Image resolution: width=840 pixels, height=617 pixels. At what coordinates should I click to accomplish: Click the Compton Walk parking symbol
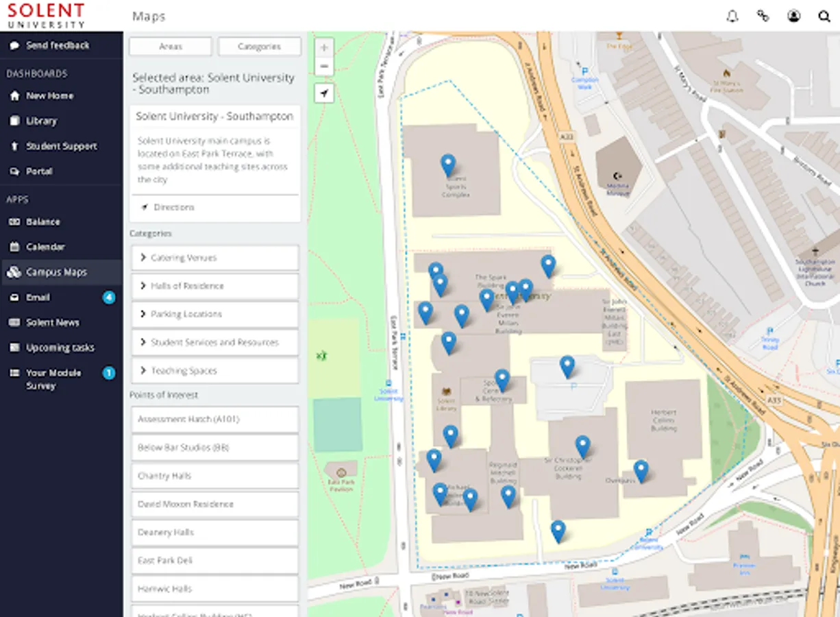click(x=584, y=71)
